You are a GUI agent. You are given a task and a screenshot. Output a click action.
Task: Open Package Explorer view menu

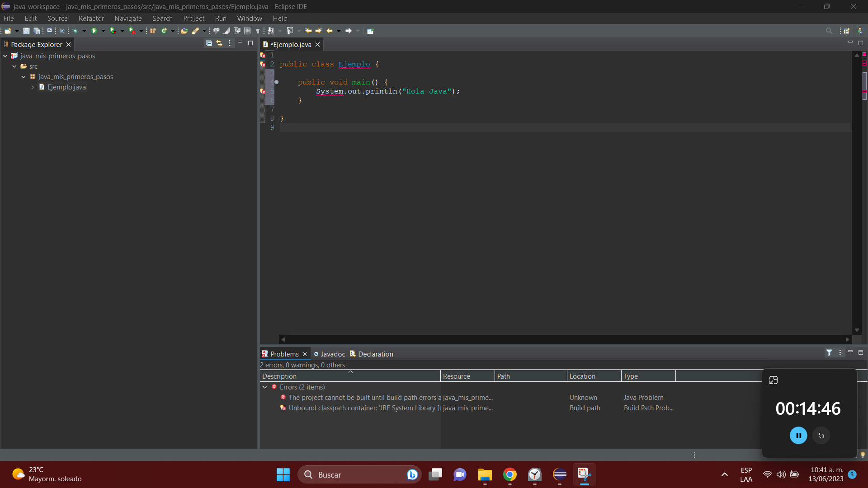pyautogui.click(x=230, y=43)
